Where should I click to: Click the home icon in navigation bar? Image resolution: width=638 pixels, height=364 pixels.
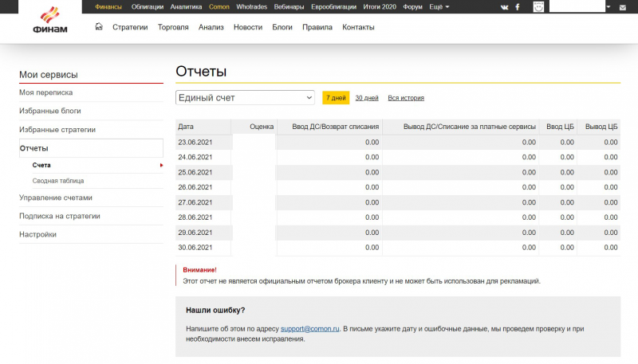[99, 26]
